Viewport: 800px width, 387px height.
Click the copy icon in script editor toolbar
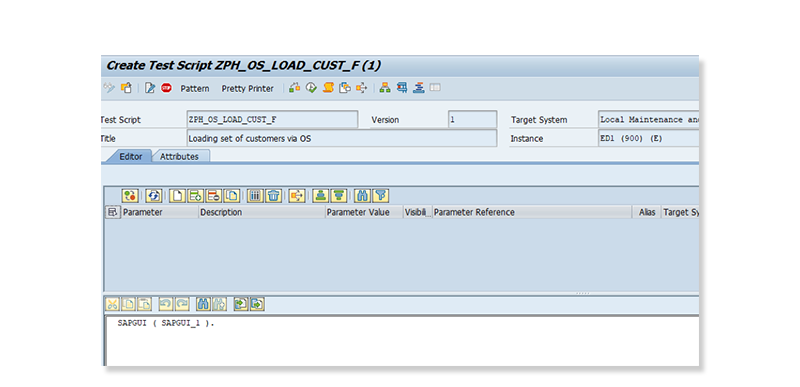[129, 304]
